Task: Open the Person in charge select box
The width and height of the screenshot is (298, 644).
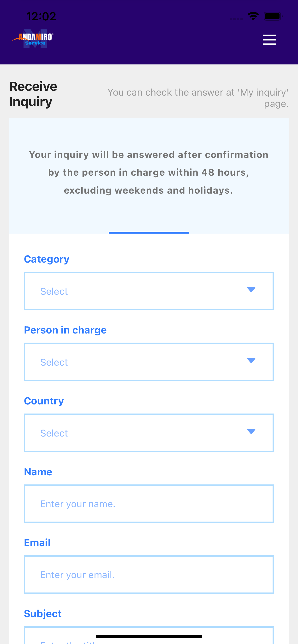Action: pyautogui.click(x=149, y=362)
